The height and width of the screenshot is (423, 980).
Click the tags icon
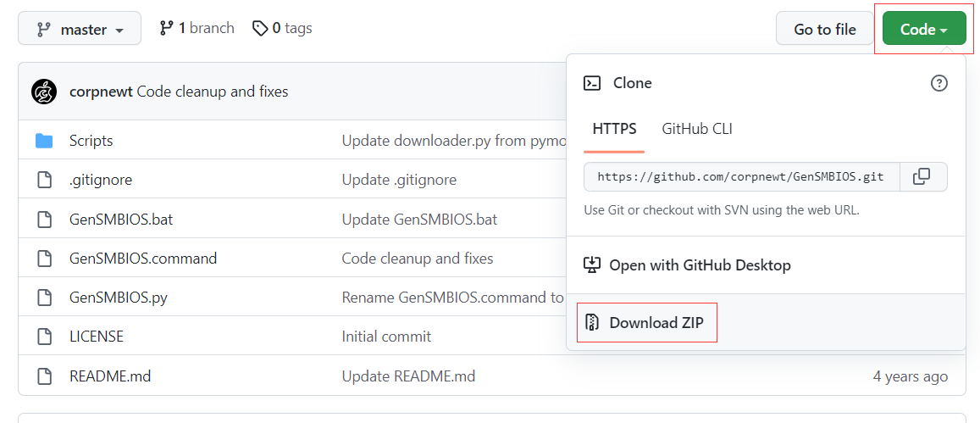click(260, 29)
